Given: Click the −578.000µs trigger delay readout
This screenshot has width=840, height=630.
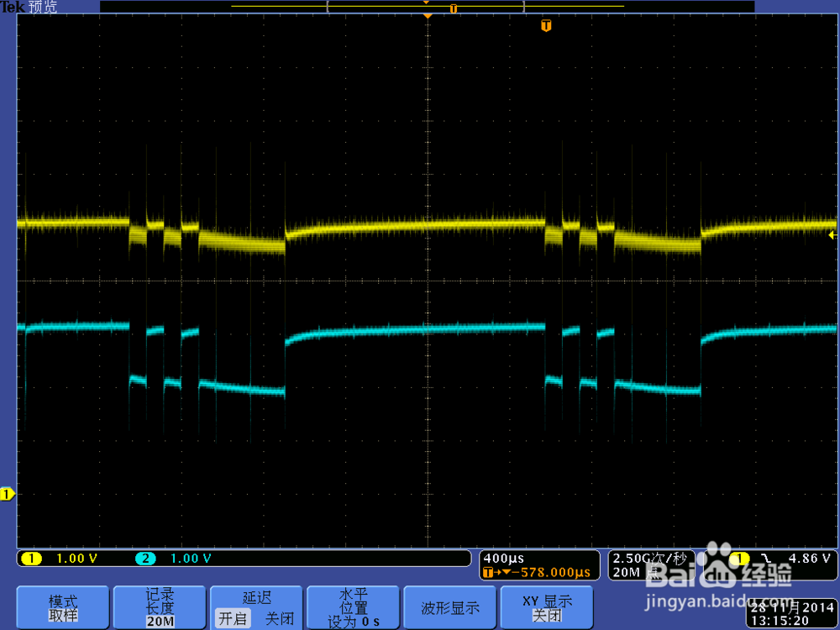Looking at the screenshot, I should pyautogui.click(x=551, y=572).
